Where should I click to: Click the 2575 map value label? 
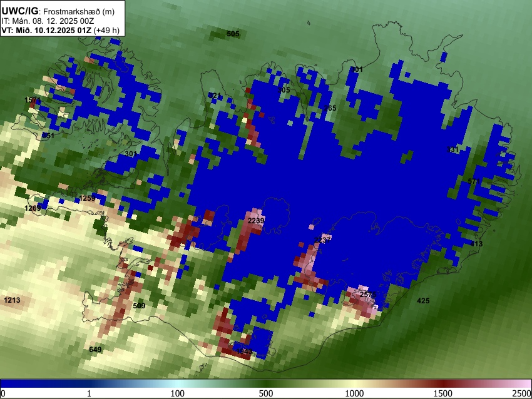pos(368,295)
